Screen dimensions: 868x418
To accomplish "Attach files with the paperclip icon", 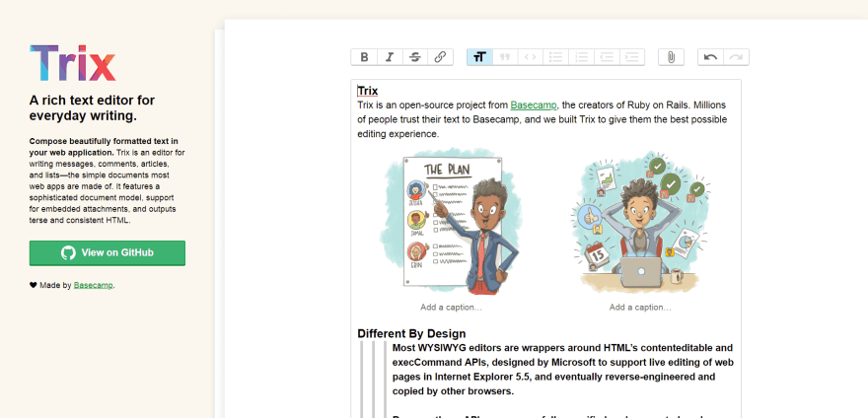I will [x=671, y=57].
